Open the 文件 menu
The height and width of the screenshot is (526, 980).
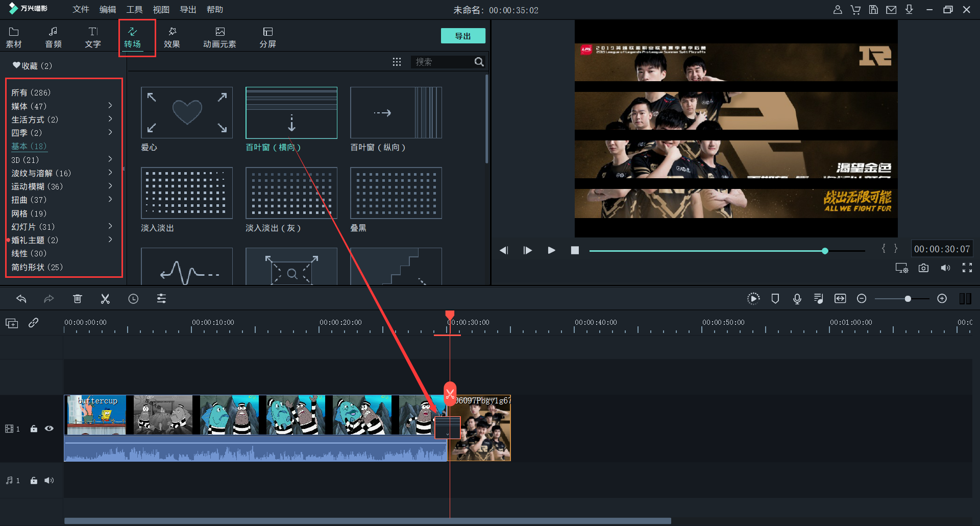(x=81, y=10)
